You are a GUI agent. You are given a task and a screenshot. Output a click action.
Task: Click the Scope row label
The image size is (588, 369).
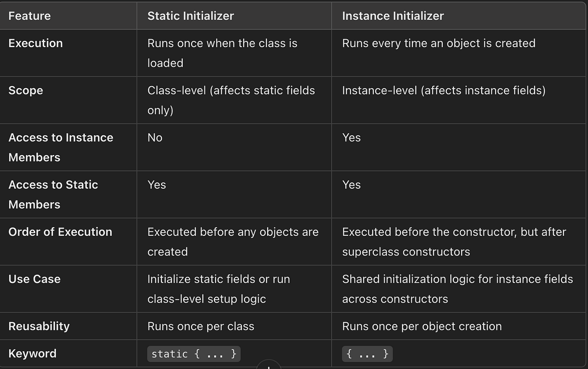click(x=26, y=90)
